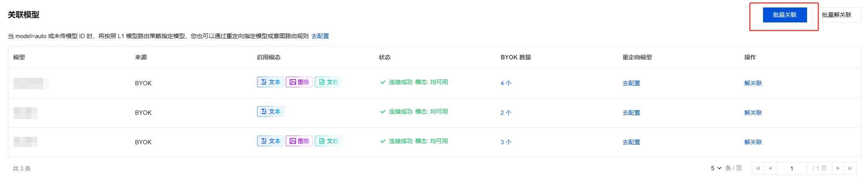868x184 pixels.
Task: Click 解关联 in the third row
Action: [753, 142]
